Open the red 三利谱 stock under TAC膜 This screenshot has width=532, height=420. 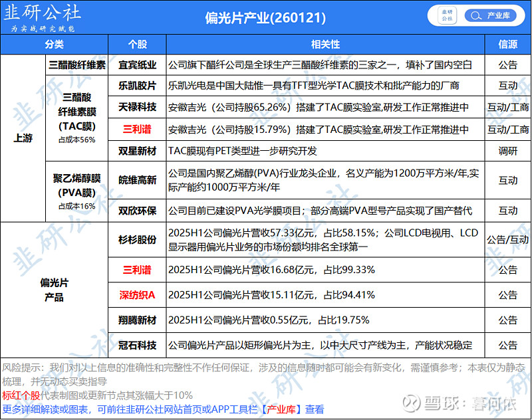point(137,129)
